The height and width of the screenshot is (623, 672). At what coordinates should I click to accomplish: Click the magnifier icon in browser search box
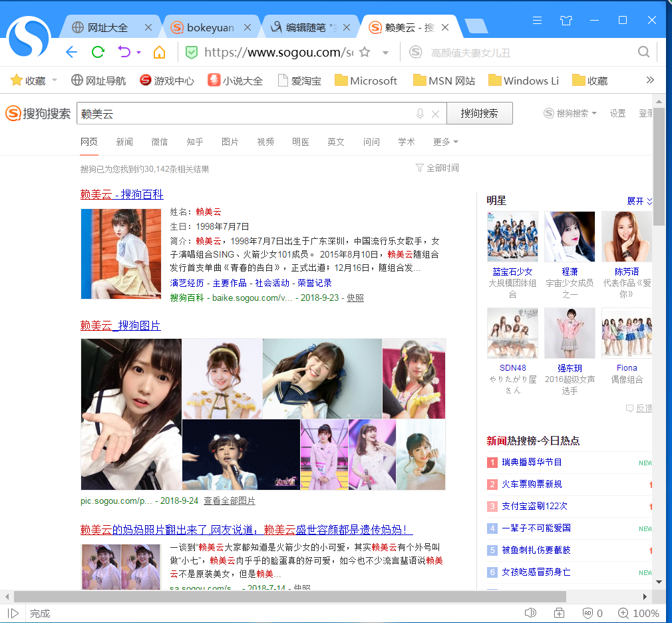point(643,53)
